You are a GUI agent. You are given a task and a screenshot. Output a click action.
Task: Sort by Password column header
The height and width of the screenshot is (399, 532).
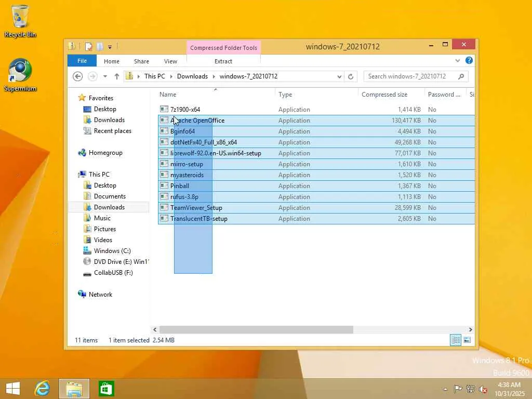[x=444, y=95]
